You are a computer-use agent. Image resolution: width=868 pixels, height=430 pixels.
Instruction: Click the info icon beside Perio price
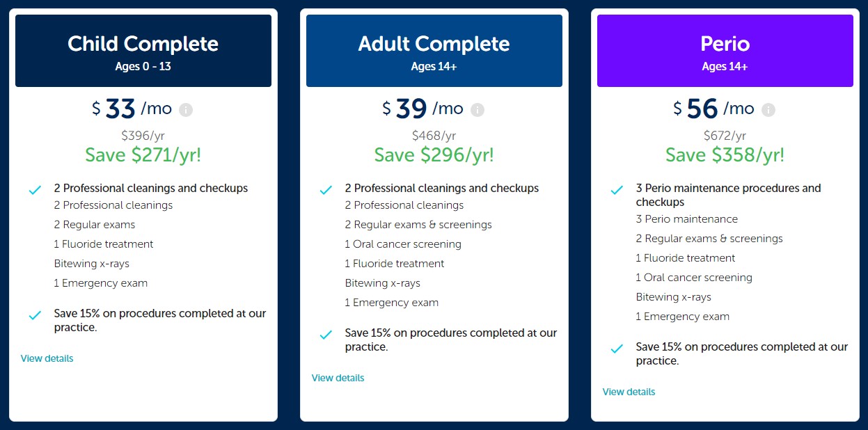coord(767,109)
